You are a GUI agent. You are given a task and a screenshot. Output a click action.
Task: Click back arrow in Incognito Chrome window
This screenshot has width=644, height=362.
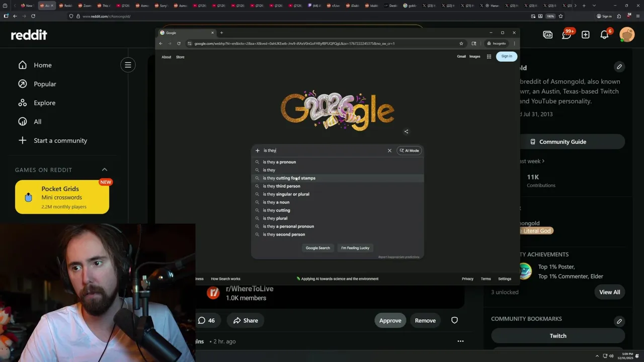point(161,43)
